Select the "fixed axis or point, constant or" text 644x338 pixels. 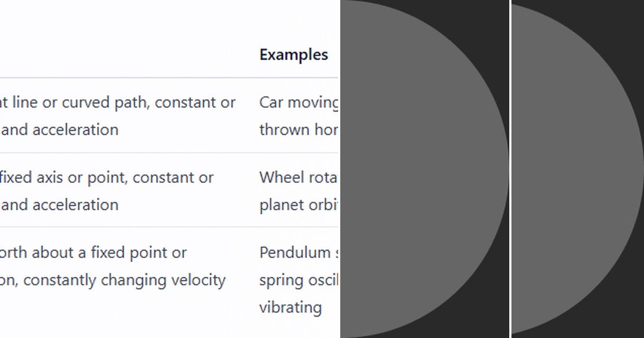[x=107, y=178]
